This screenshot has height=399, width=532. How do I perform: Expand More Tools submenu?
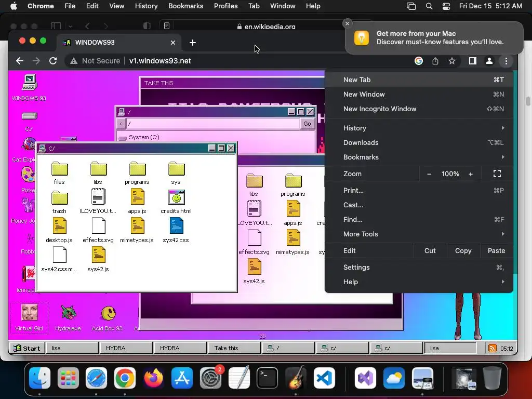click(419, 234)
